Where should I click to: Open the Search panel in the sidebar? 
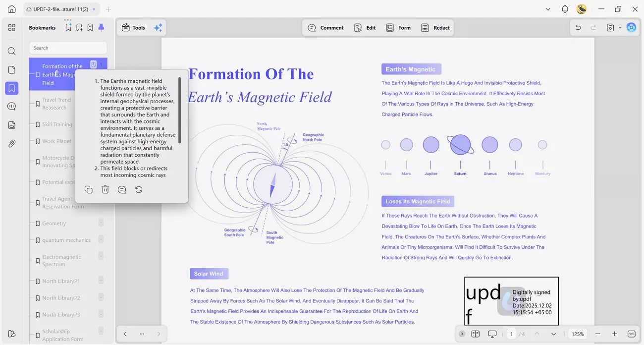12,51
